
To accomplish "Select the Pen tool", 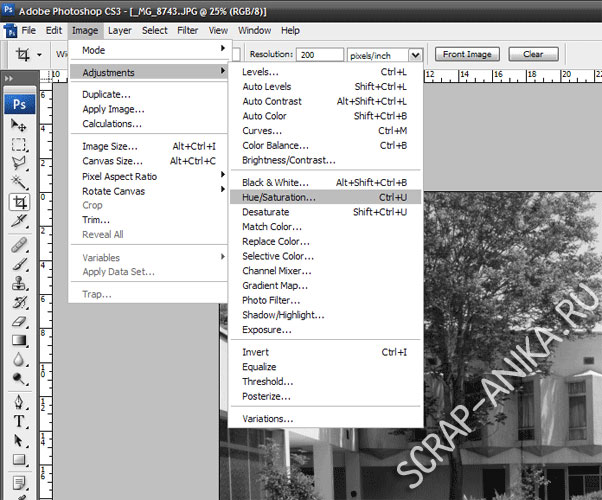I will [x=19, y=403].
